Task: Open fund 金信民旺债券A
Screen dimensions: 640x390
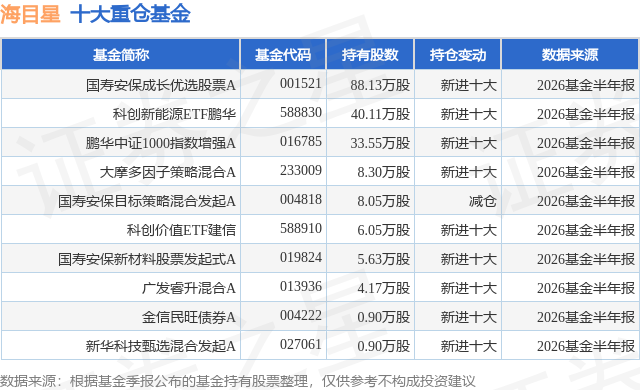Action: 189,317
